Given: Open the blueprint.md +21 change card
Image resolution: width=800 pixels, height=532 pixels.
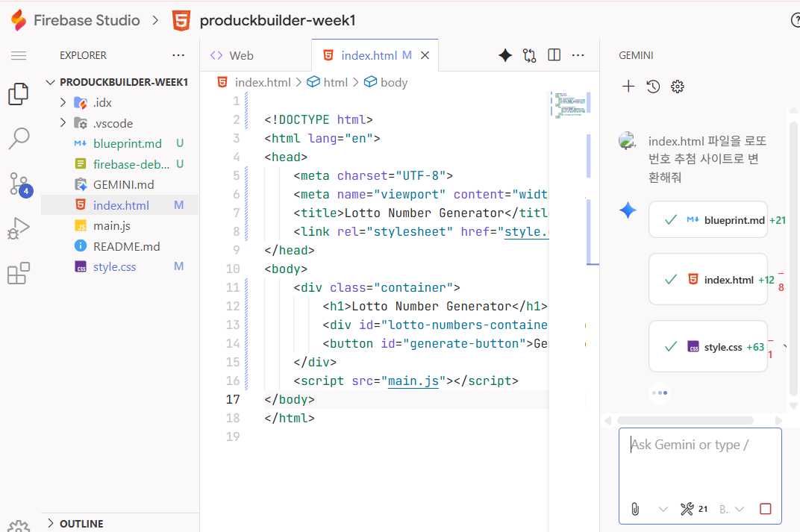Looking at the screenshot, I should point(708,220).
